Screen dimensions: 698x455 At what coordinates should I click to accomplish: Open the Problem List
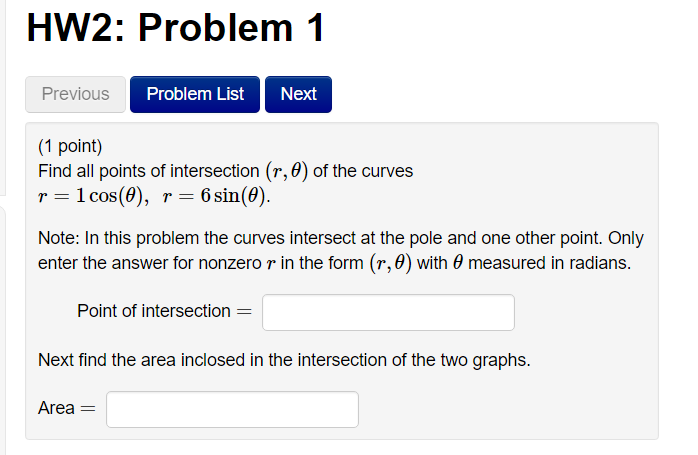pos(195,94)
